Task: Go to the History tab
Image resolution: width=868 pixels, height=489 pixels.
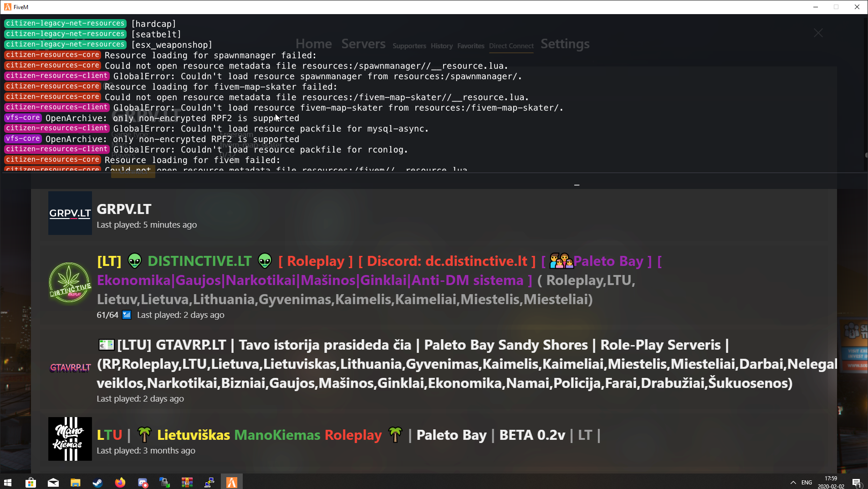Action: tap(441, 46)
